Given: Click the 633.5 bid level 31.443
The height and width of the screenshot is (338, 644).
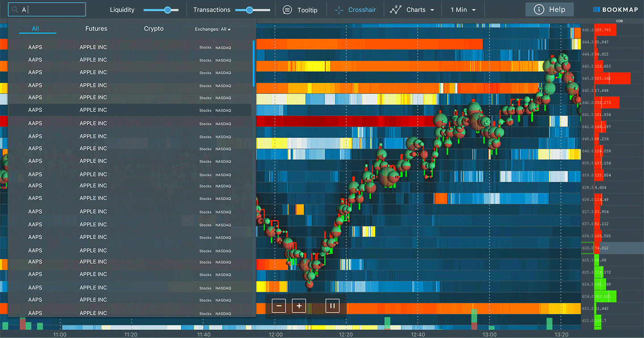Looking at the screenshot, I should pos(602,308).
